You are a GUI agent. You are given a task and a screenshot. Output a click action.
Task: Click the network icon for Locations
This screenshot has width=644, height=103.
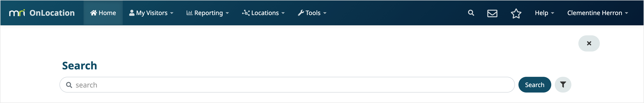click(x=246, y=13)
